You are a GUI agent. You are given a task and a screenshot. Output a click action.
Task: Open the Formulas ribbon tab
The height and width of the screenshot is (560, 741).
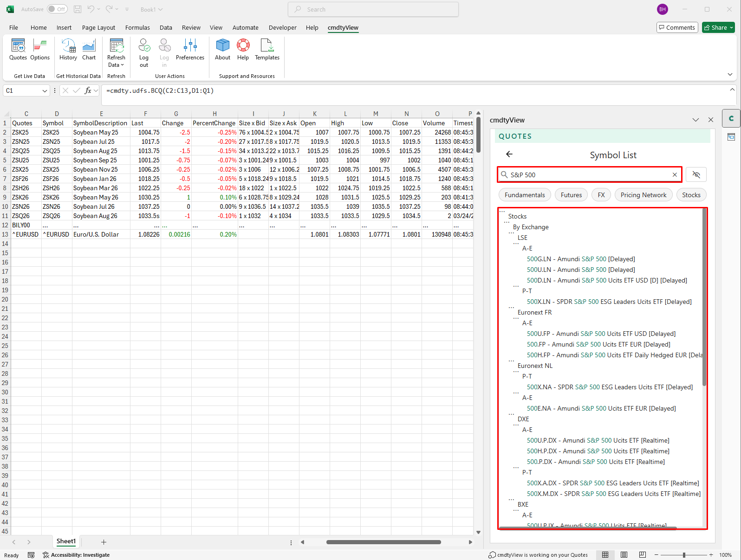[137, 28]
